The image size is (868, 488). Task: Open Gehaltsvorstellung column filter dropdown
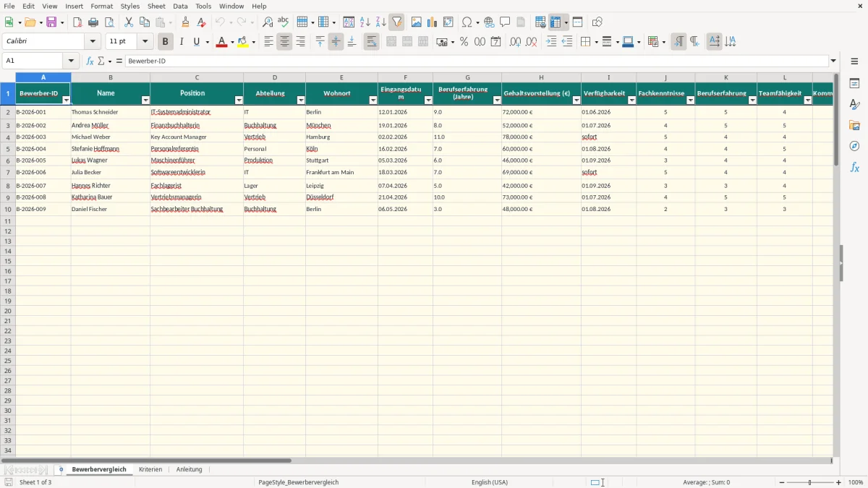point(576,100)
